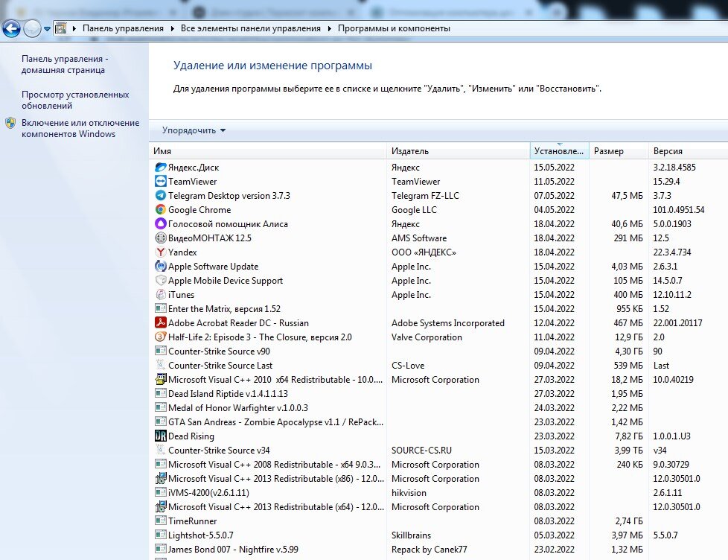
Task: Click publisher Telegram FZ-LLC cell
Action: pos(425,196)
